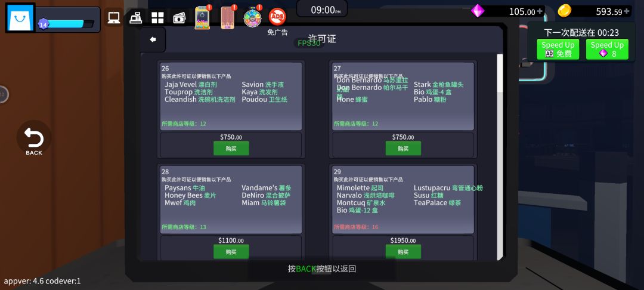Click the '免广告' label
The height and width of the screenshot is (290, 644).
[278, 32]
